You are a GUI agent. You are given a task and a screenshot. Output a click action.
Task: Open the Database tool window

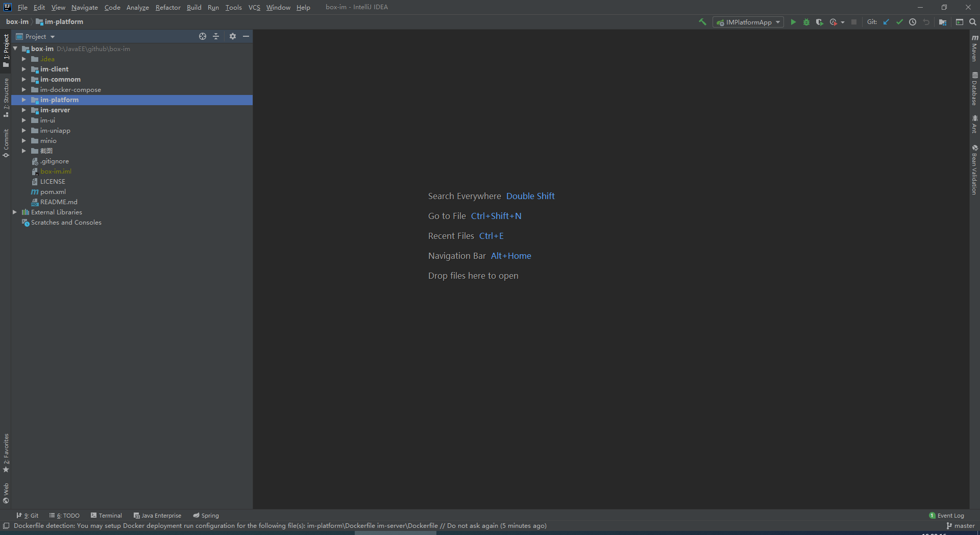(x=974, y=89)
